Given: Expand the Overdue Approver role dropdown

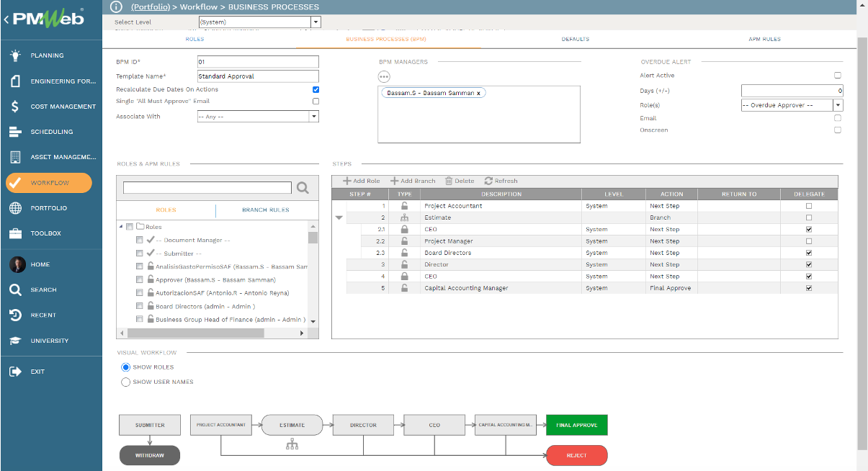Looking at the screenshot, I should tap(838, 105).
